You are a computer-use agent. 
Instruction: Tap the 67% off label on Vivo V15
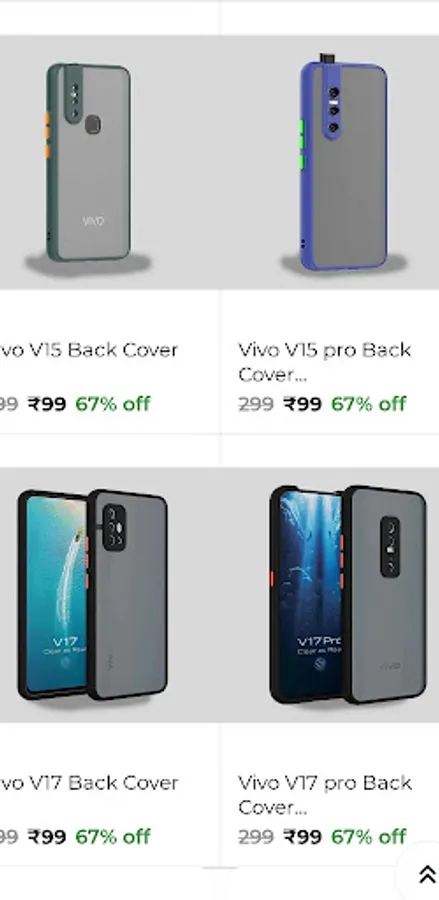pyautogui.click(x=112, y=404)
